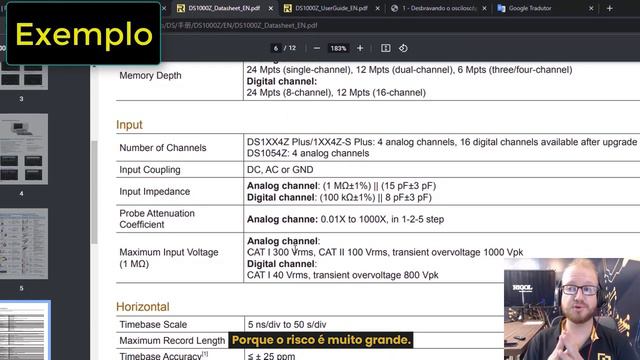Click the Datasheet tab's yellow Rigol favicon
The width and height of the screenshot is (640, 360).
181,8
